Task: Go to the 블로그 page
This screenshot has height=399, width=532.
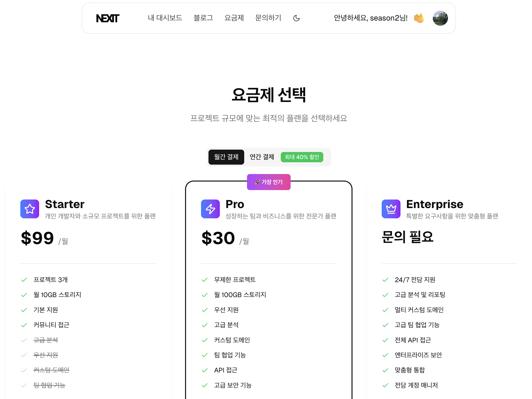Action: (203, 18)
